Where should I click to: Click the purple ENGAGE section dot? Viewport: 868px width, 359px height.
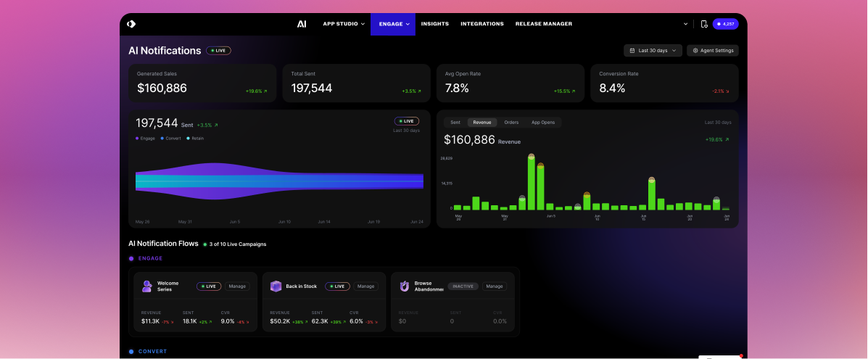(131, 258)
